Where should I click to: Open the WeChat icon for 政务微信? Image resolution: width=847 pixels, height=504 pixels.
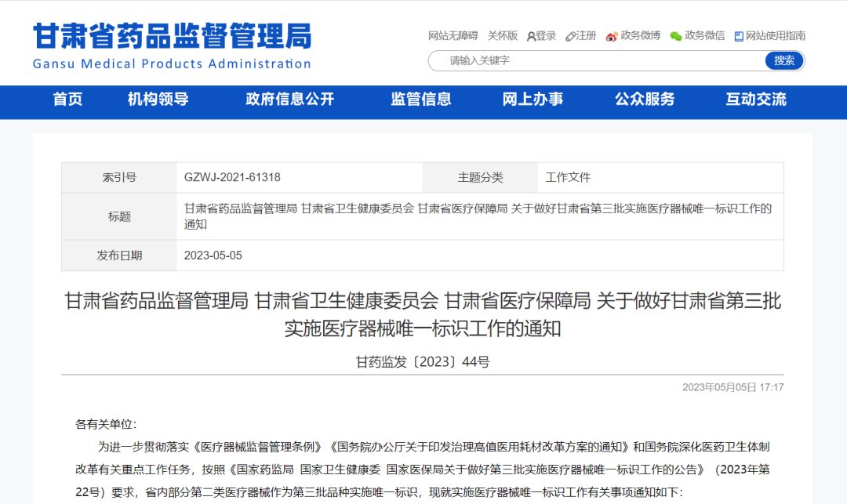pyautogui.click(x=676, y=36)
